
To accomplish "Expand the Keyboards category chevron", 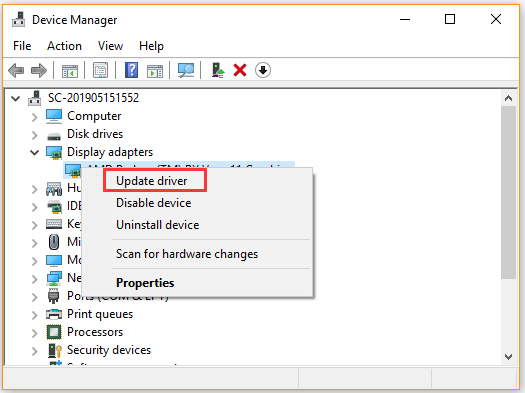I will (34, 225).
